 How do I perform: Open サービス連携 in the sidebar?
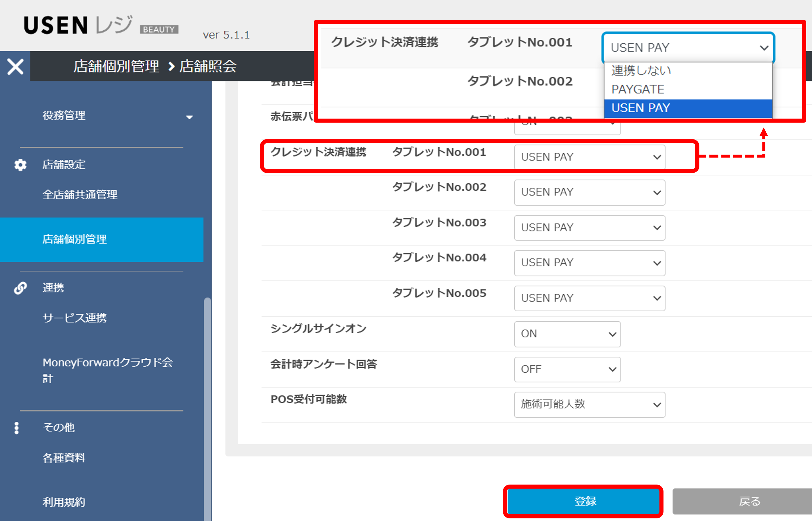pos(74,318)
